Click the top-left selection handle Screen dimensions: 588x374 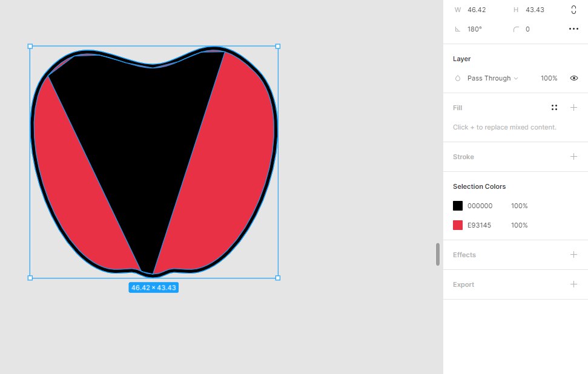coord(30,47)
